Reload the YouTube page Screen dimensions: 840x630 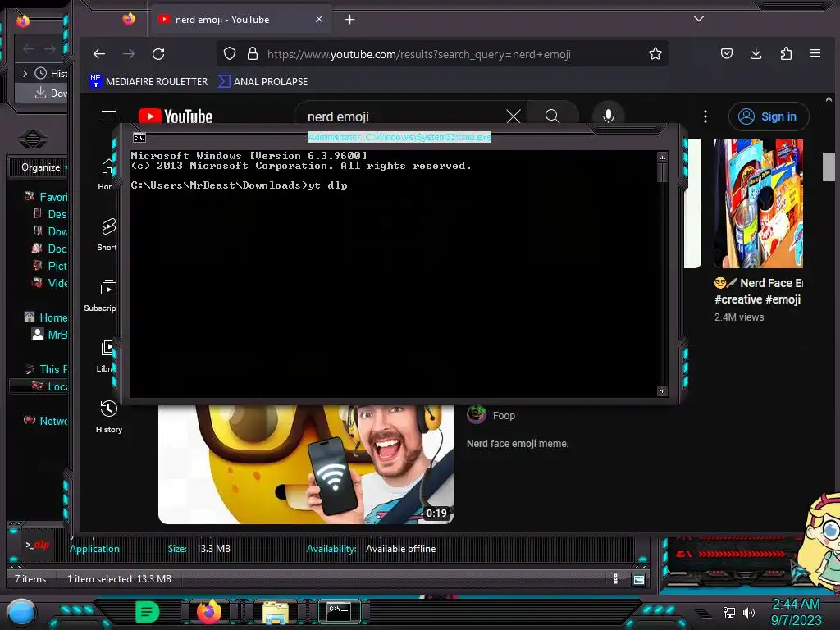pos(158,53)
